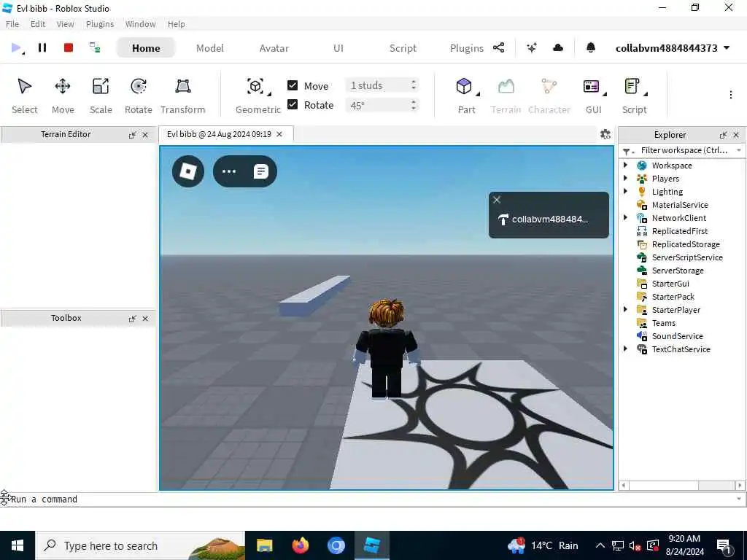This screenshot has height=560, width=747.
Task: Insert a new Part
Action: coord(466,96)
